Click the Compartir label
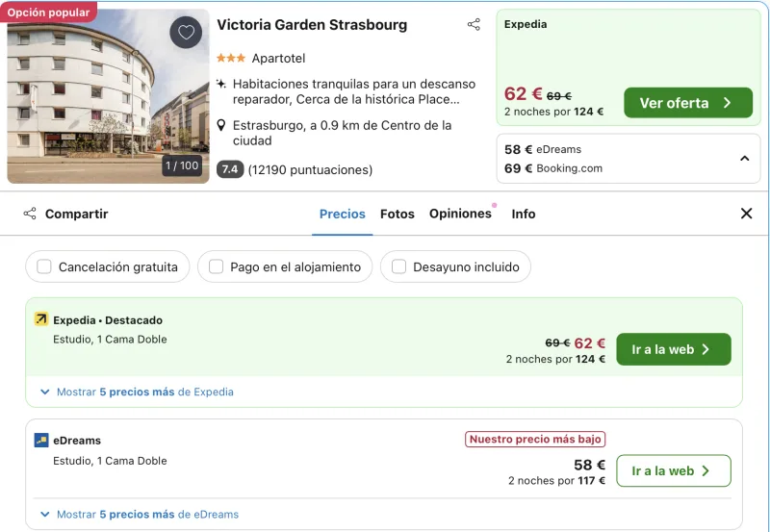The image size is (770, 532). [x=77, y=214]
